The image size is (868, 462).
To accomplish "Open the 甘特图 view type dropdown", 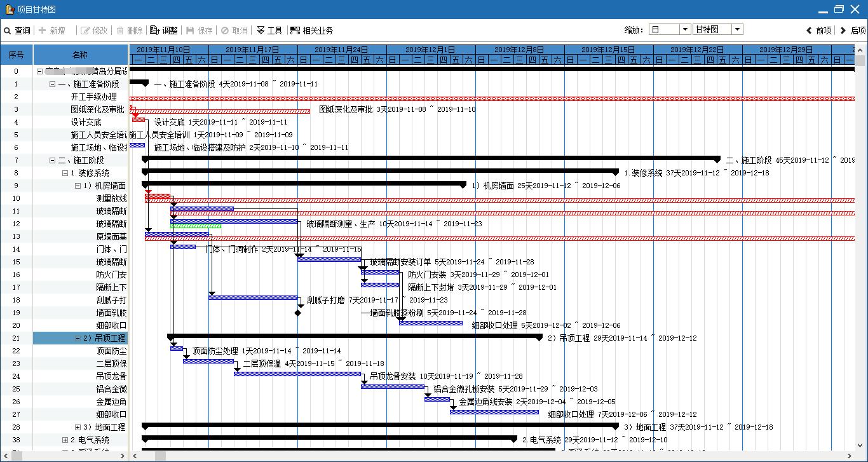I will coord(736,29).
